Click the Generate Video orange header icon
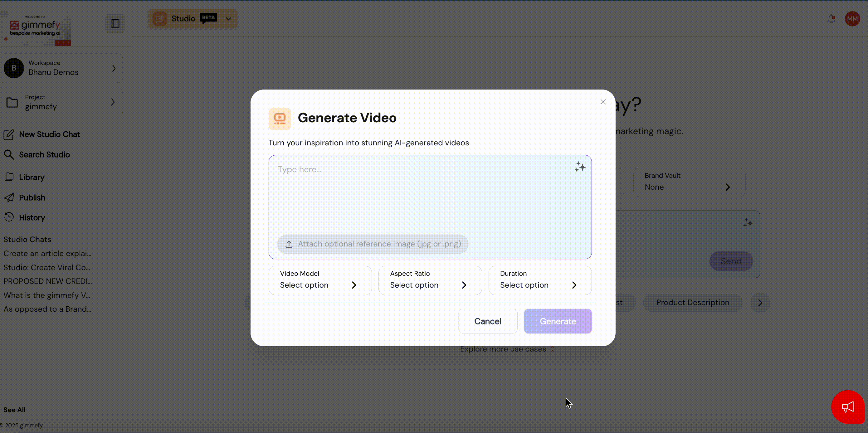Screen dimensions: 868x433 280,119
